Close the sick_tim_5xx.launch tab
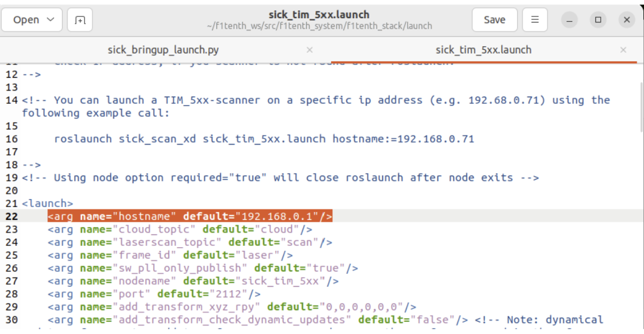The width and height of the screenshot is (644, 334). 623,50
